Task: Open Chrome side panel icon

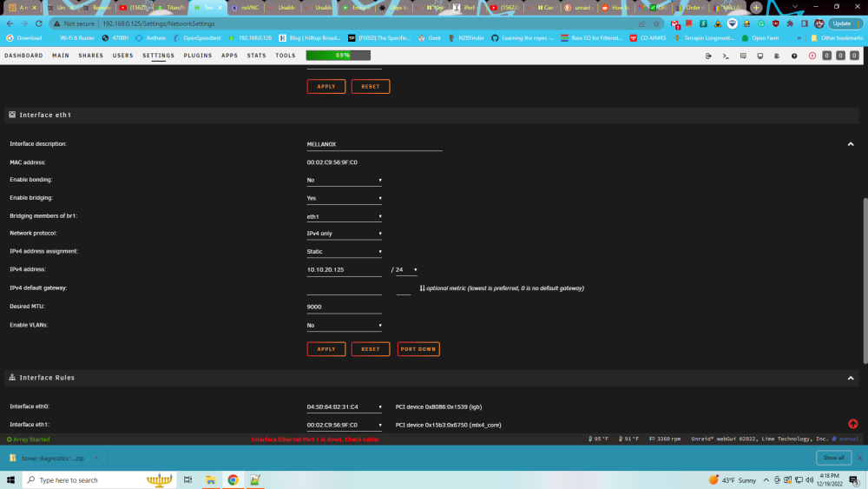Action: 805,23
